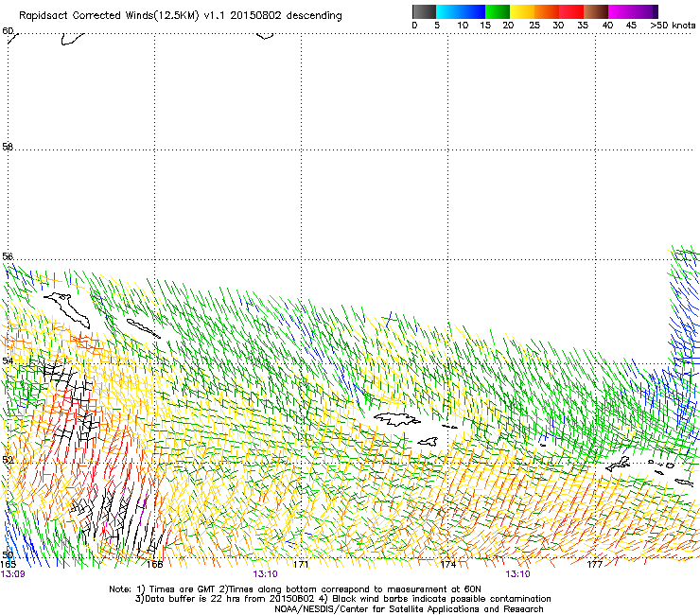Viewport: 700px width, 615px height.
Task: Select the latitude label '52'
Action: coord(8,460)
